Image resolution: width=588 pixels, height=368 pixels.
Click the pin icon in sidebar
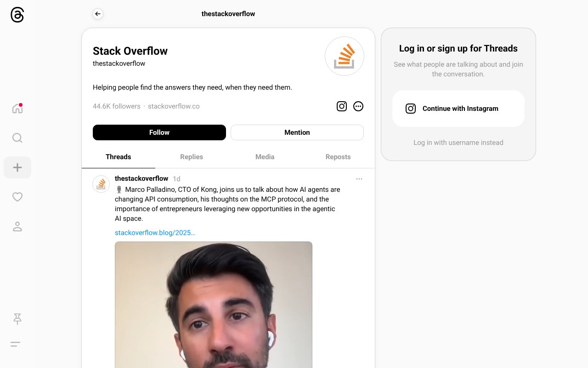(17, 319)
